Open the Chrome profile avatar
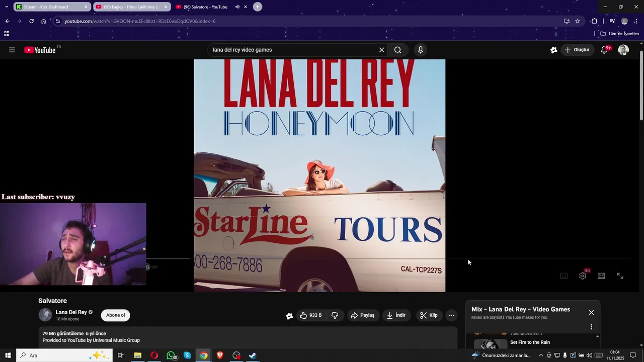This screenshot has height=362, width=644. pos(624,21)
